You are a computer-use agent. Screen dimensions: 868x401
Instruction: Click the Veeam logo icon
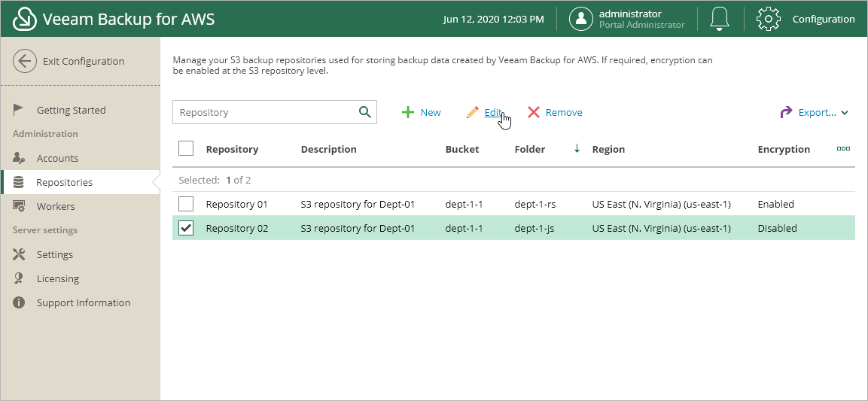coord(24,20)
